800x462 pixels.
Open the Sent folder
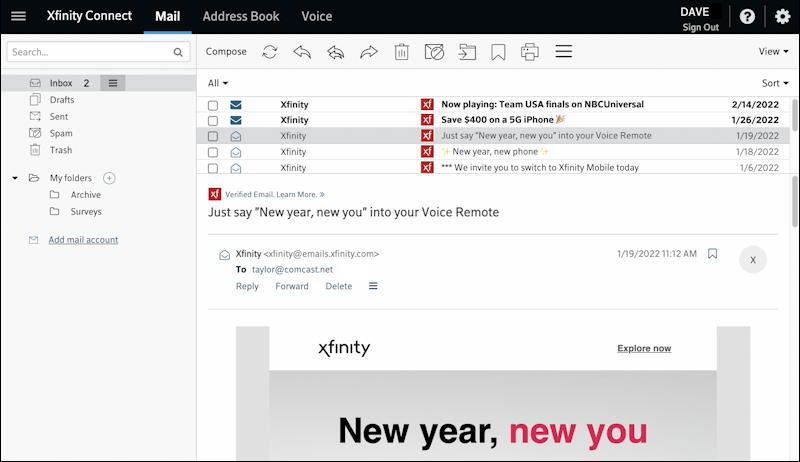tap(59, 117)
